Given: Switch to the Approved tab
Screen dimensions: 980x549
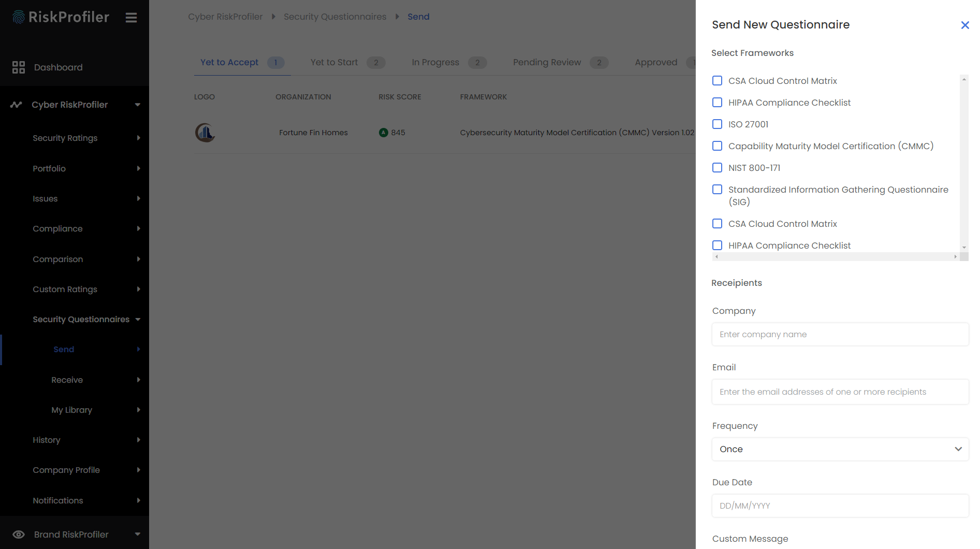Looking at the screenshot, I should (x=663, y=63).
